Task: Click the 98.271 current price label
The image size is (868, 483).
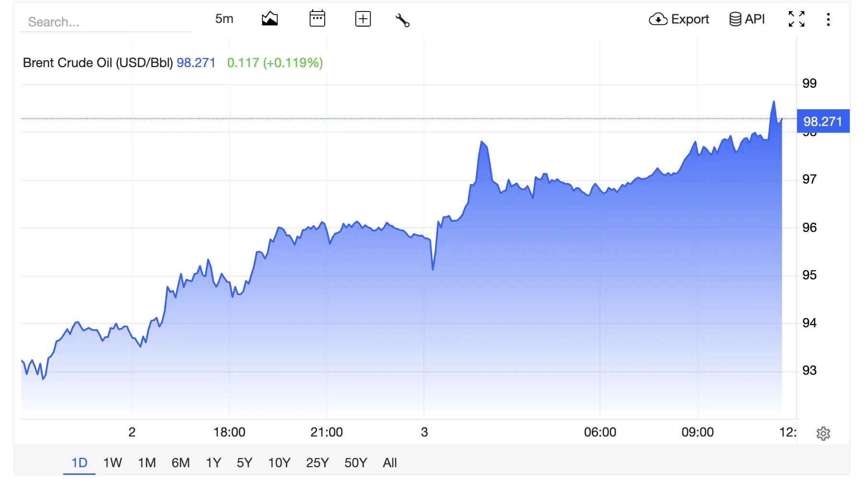Action: tap(823, 121)
